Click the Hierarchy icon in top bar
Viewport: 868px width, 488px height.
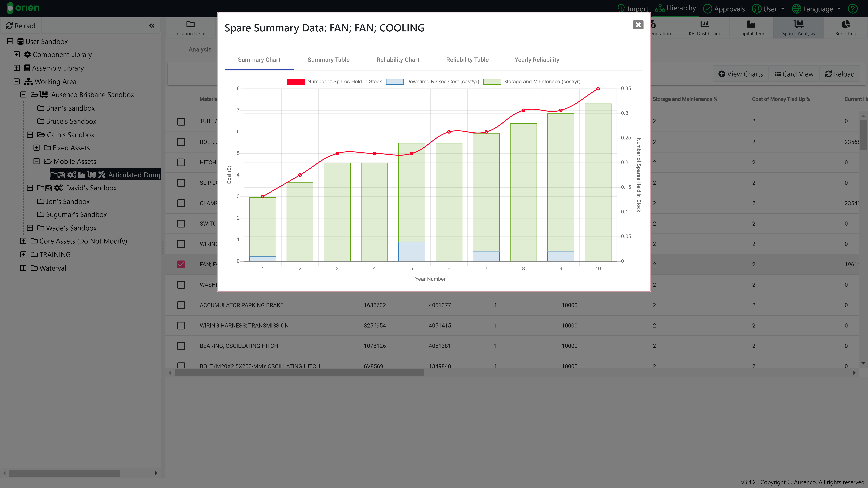pyautogui.click(x=660, y=8)
